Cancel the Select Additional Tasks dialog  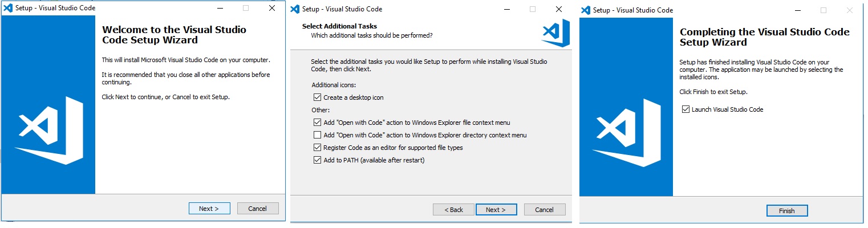545,210
